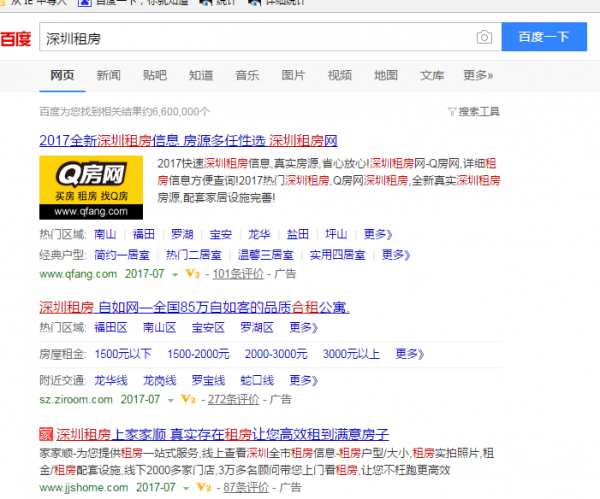Click the V3 badge beside sz.ziroom.com

coord(187,399)
